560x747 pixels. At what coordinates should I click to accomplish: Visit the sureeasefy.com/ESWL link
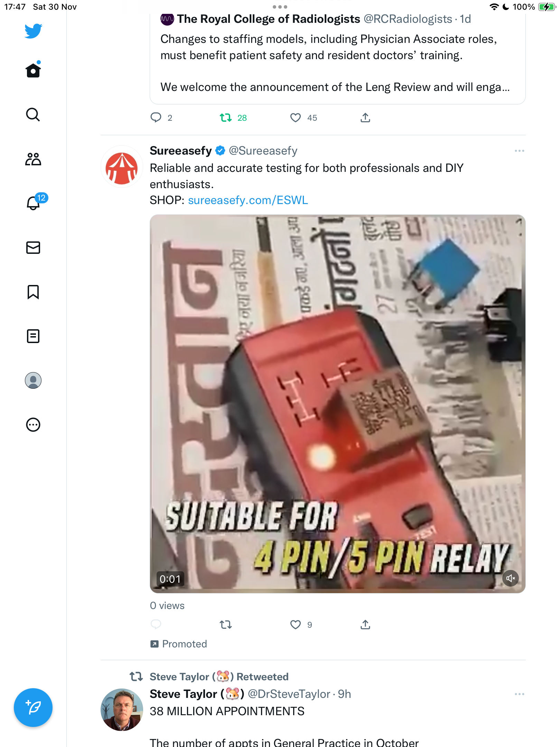pyautogui.click(x=248, y=200)
